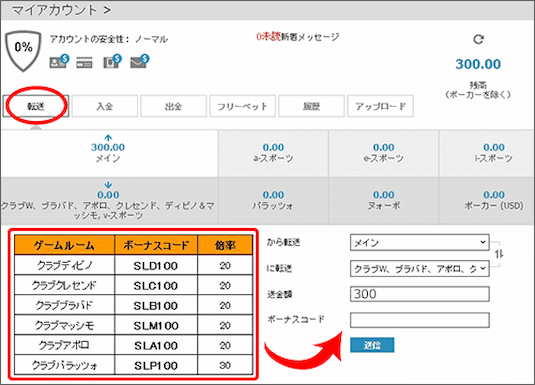
Task: Open the document verification icon
Action: (x=112, y=61)
